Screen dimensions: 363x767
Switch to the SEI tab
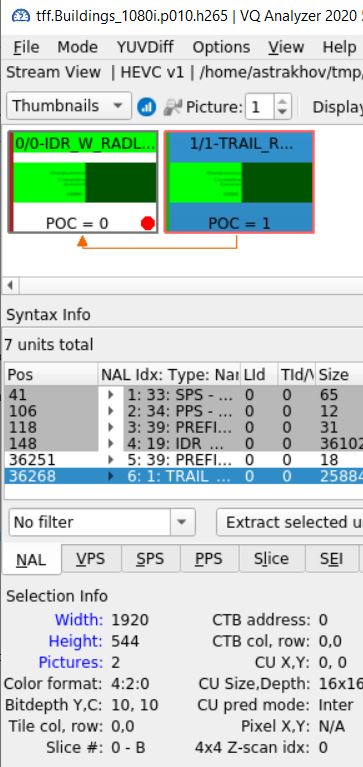[x=332, y=559]
